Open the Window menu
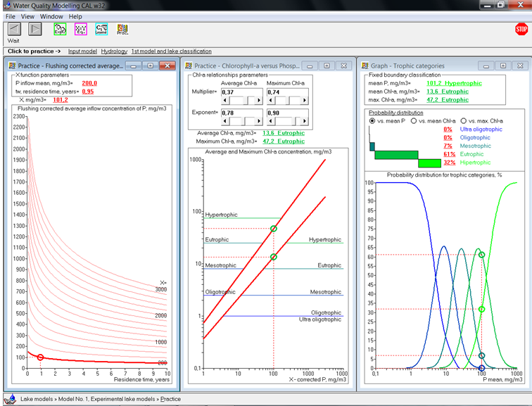 pyautogui.click(x=51, y=16)
